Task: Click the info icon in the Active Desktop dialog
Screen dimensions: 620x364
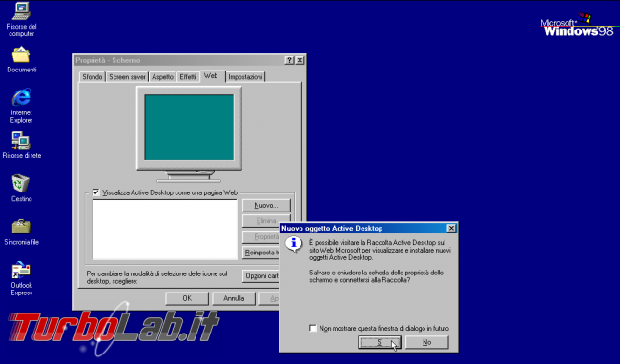Action: tap(294, 244)
